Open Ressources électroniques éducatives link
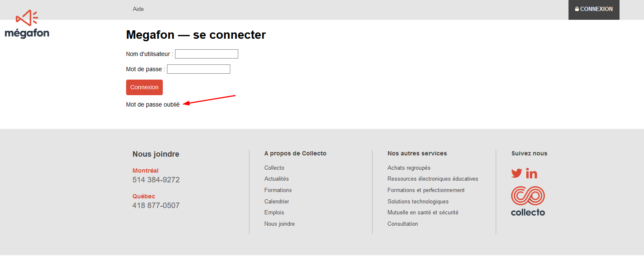Screen dimensions: 644x259 (x=433, y=179)
